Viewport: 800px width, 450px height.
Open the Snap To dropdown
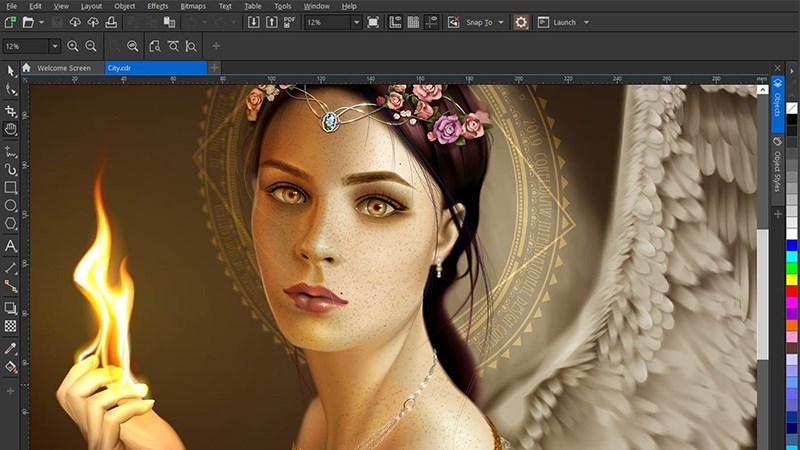click(x=478, y=22)
